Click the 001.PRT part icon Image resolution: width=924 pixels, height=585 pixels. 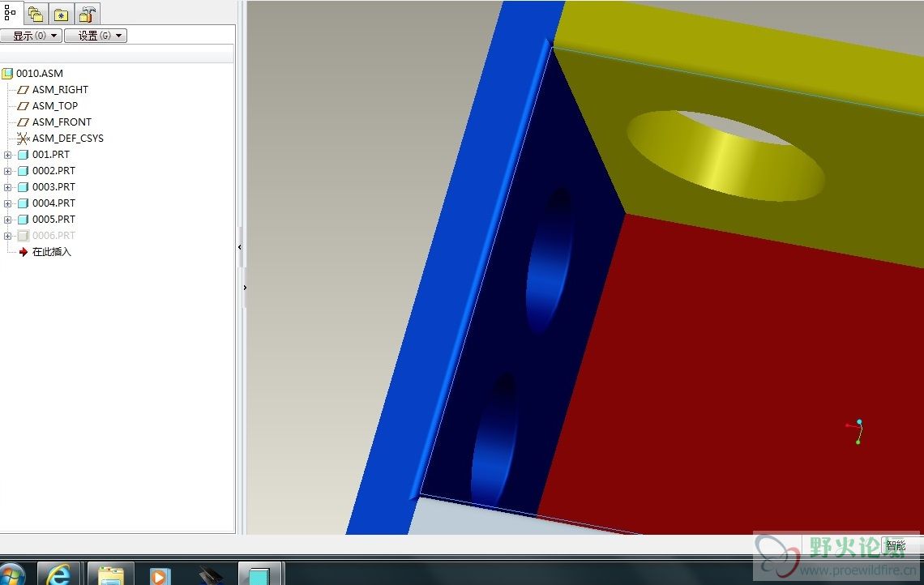point(23,155)
